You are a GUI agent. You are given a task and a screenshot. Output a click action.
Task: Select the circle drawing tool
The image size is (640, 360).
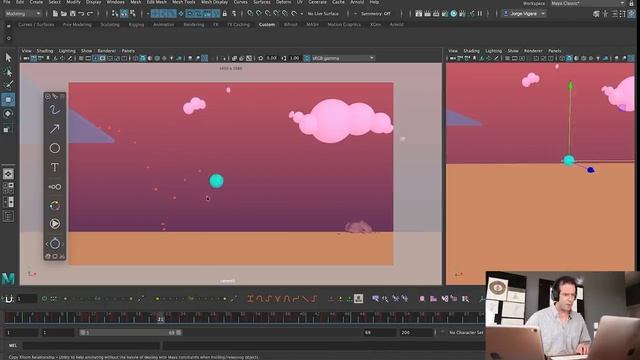click(55, 148)
